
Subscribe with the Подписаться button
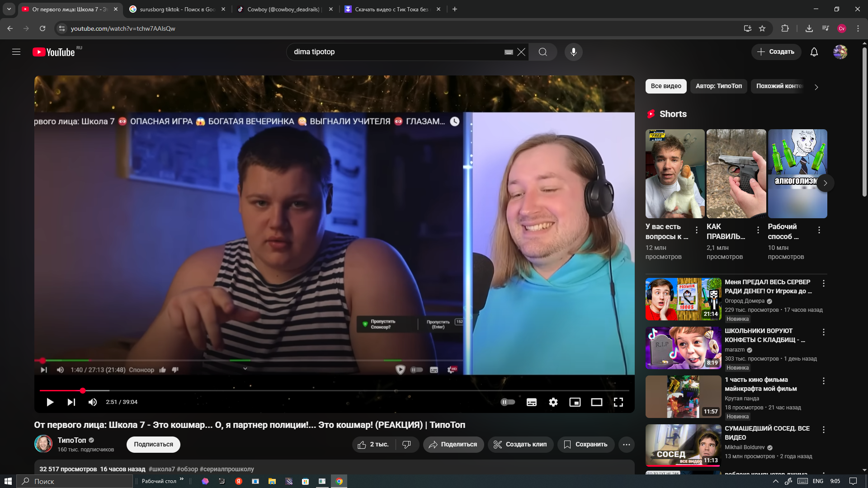pyautogui.click(x=153, y=445)
